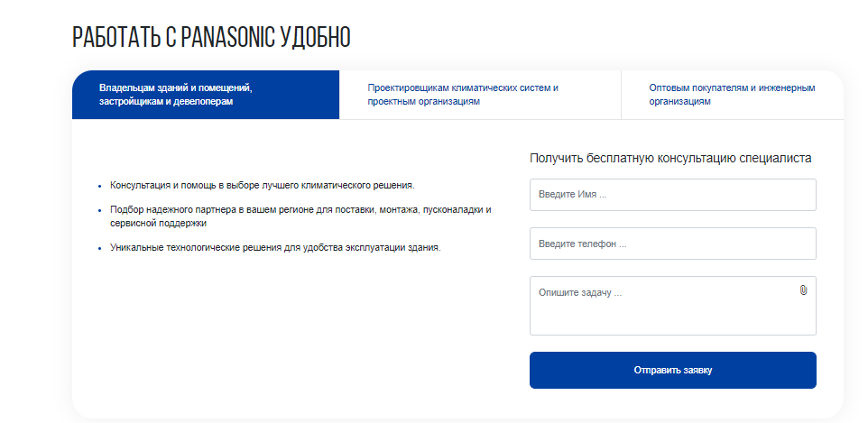Screen dimensions: 868x423
Task: Click the застройщикам и девелоперам tab line
Action: click(166, 102)
